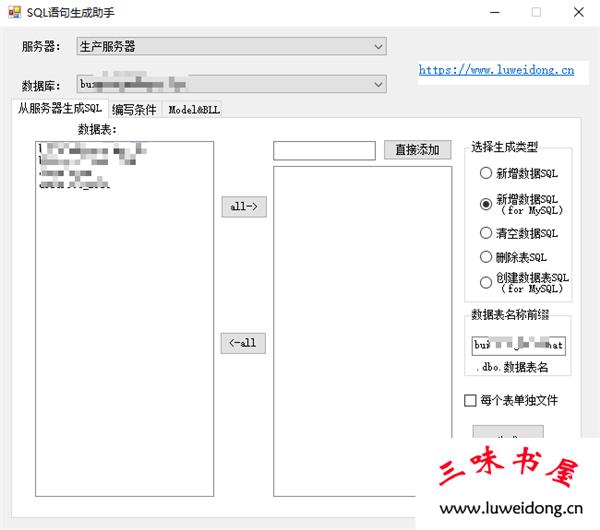The image size is (600, 530).
Task: Select the 新增数据SQL radio option
Action: pyautogui.click(x=486, y=173)
